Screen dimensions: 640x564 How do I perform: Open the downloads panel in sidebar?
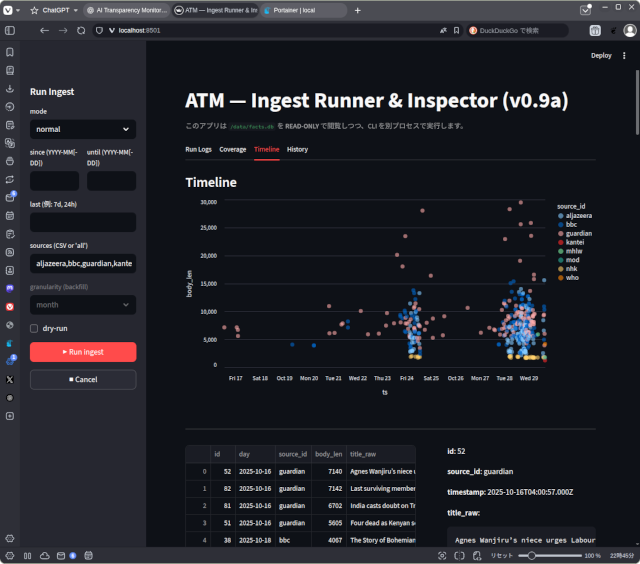point(10,89)
